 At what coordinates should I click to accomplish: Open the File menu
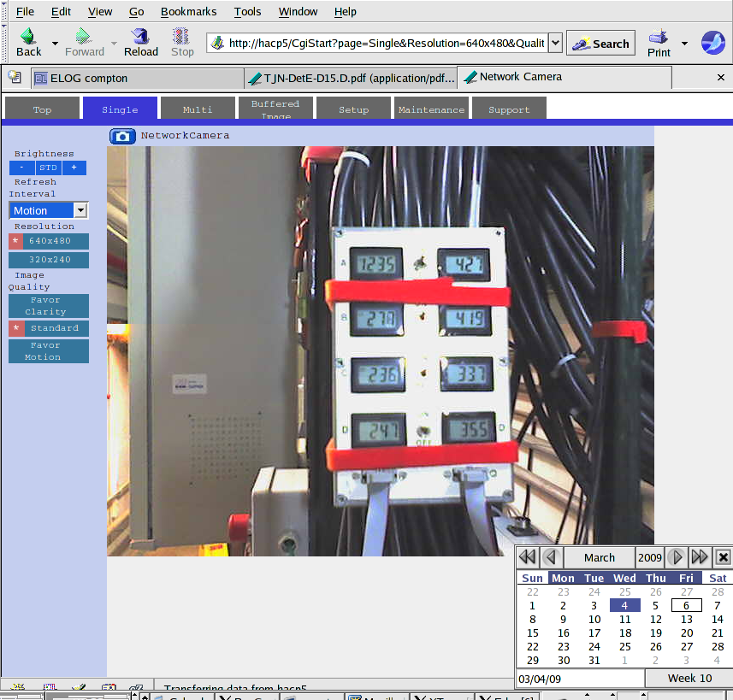coord(25,12)
